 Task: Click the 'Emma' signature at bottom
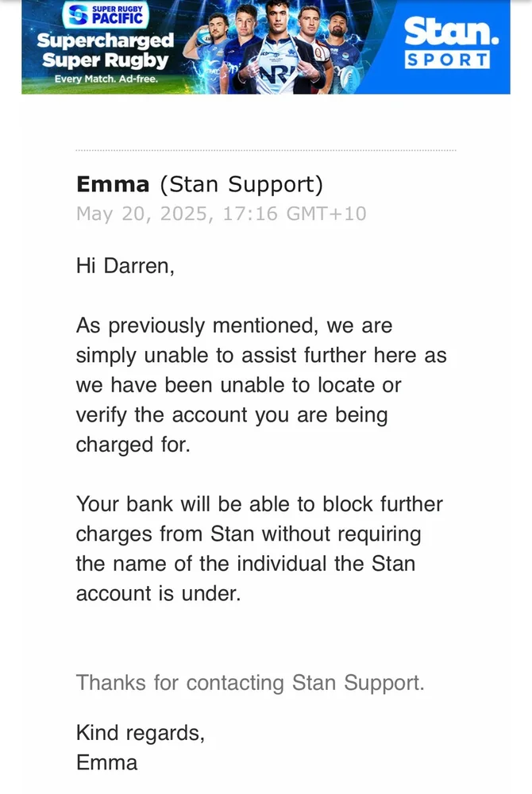(106, 763)
